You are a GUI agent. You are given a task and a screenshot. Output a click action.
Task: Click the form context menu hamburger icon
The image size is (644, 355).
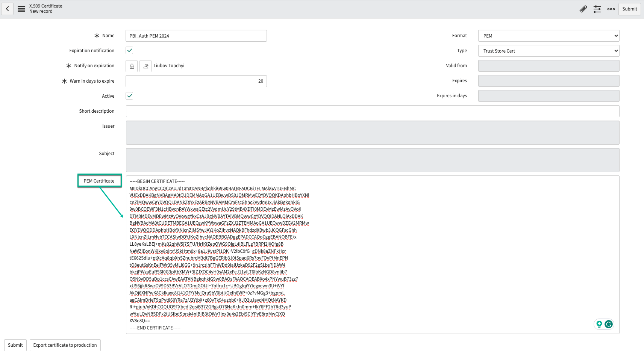coord(21,9)
